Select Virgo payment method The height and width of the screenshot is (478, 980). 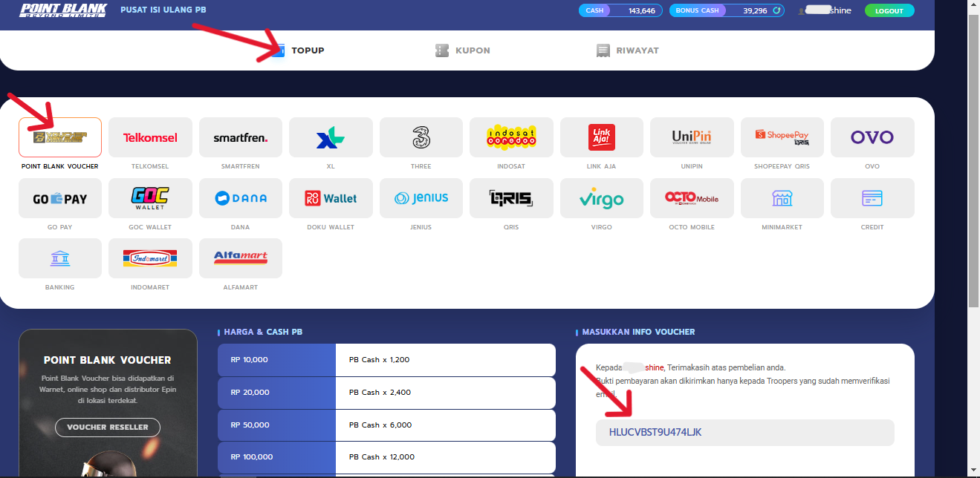point(602,198)
